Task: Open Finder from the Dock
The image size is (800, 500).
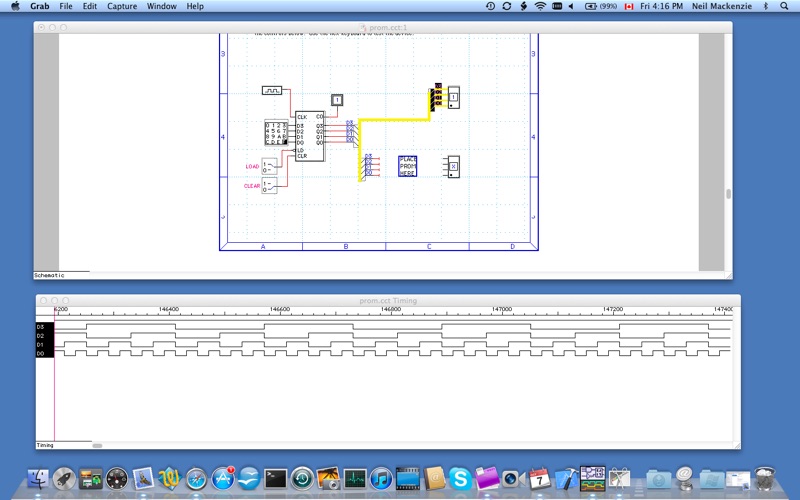Action: pos(38,479)
